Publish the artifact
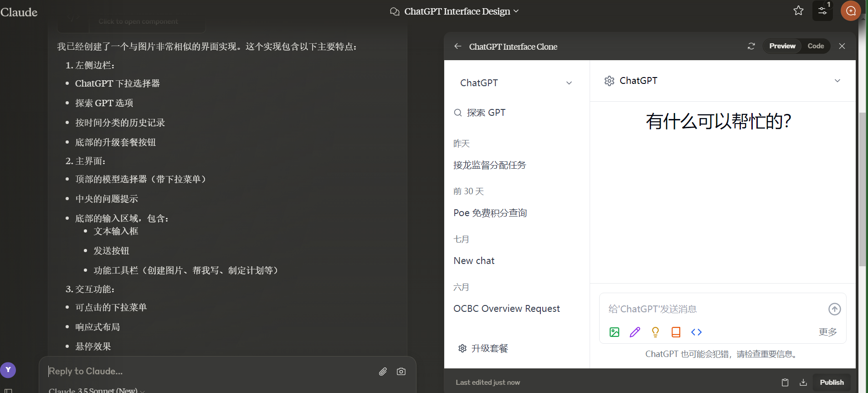Screen dimensions: 868x393 point(832,383)
